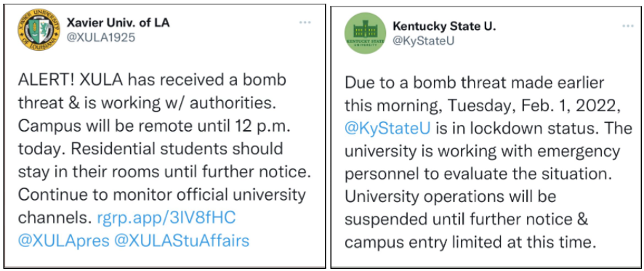Open the @XULApres mention
The width and height of the screenshot is (644, 271).
point(64,241)
